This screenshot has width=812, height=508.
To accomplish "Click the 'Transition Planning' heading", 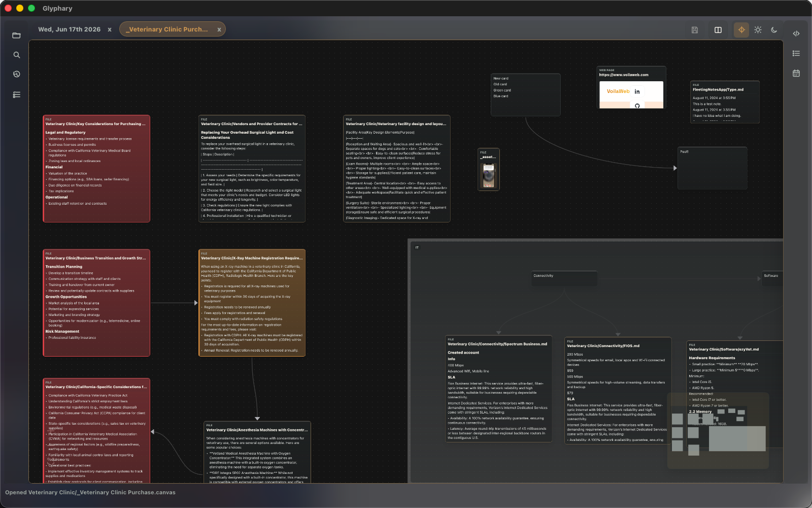I will click(x=63, y=267).
